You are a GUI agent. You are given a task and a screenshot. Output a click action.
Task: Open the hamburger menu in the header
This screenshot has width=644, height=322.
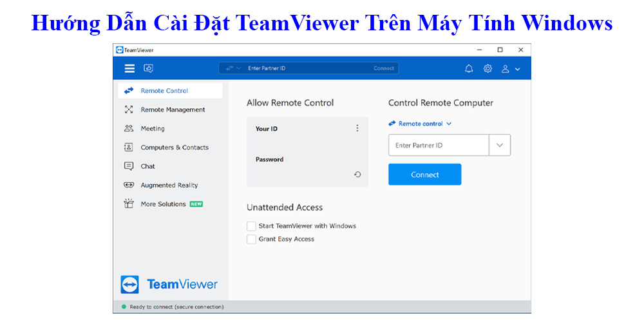(130, 69)
